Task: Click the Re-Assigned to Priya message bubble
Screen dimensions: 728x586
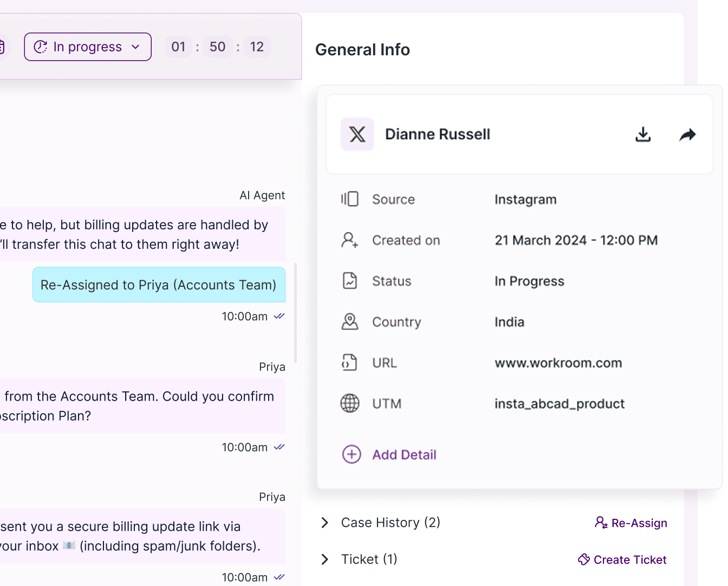Action: pos(159,285)
